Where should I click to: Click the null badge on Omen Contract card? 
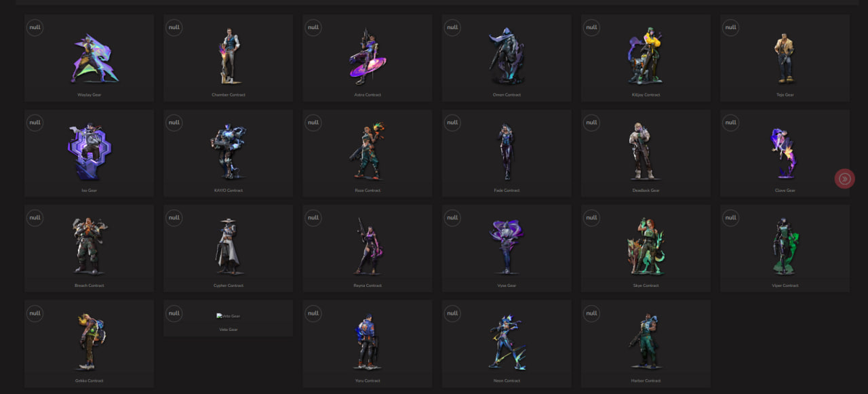click(x=452, y=28)
